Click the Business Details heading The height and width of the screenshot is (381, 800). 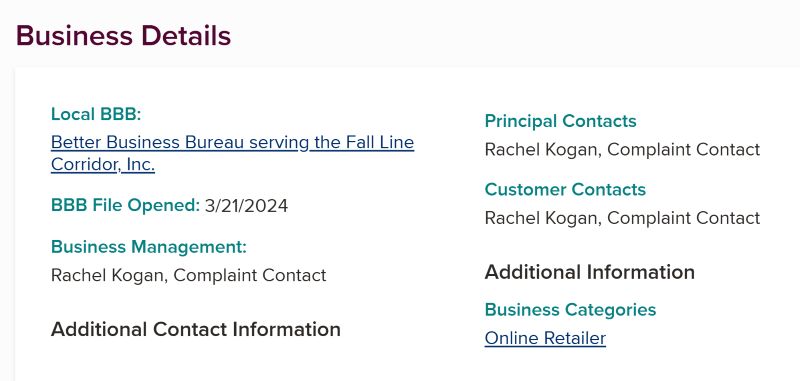[123, 36]
